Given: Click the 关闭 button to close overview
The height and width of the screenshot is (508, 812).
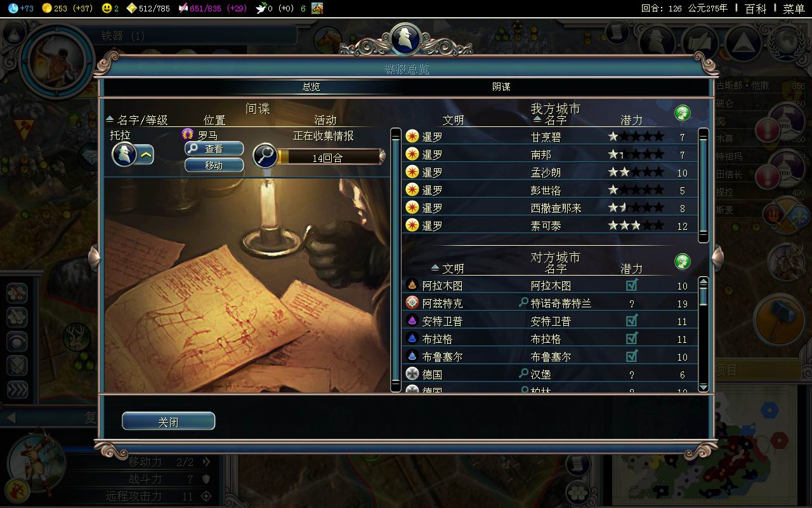Looking at the screenshot, I should point(168,422).
